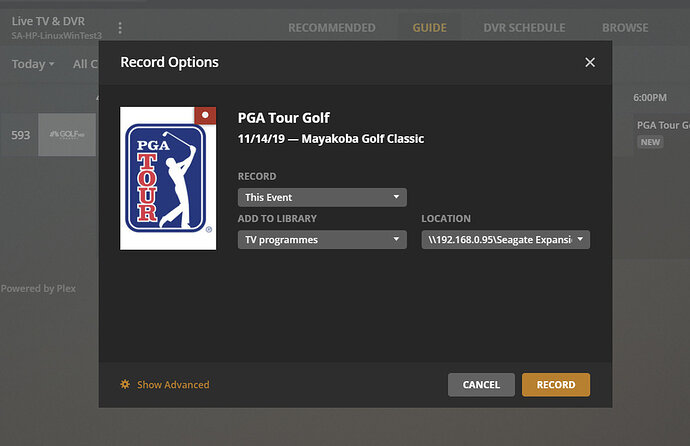Select the PGA Tour Golf 6:00PM guide entry
Viewport: 690px width, 446px height.
tap(661, 135)
